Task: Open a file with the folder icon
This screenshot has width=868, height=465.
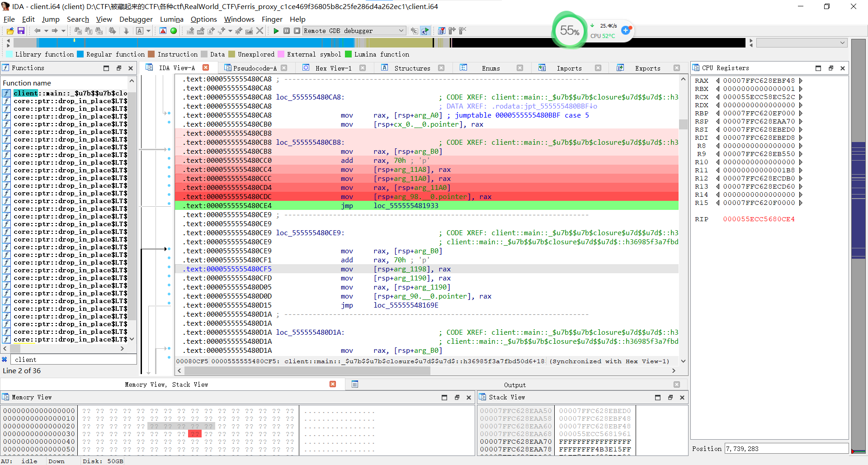Action: click(x=10, y=31)
